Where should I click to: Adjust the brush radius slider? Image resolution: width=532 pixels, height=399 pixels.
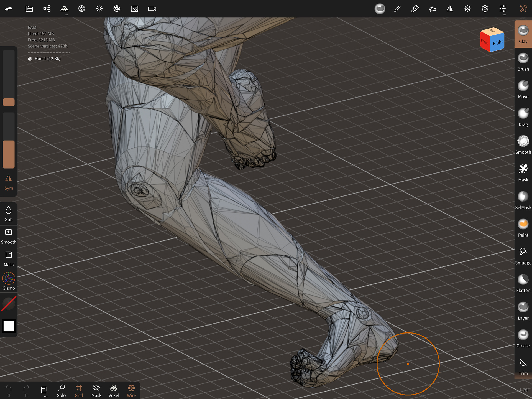pyautogui.click(x=9, y=78)
